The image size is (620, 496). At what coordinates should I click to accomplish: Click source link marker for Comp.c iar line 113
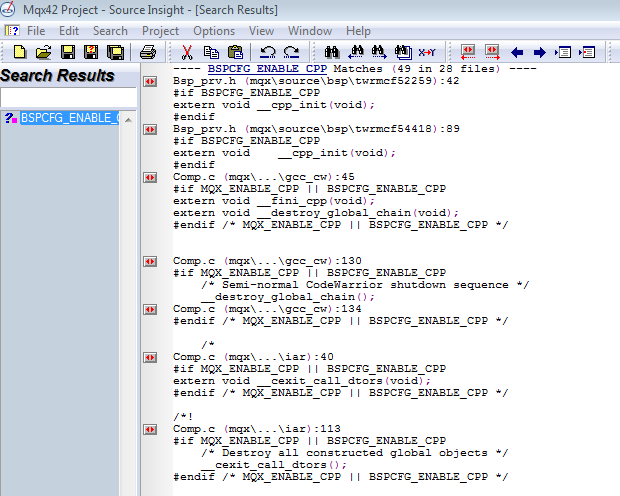pos(150,430)
